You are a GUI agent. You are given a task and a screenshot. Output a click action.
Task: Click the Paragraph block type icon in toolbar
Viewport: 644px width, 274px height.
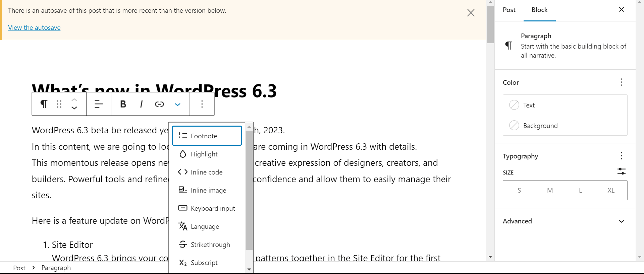pyautogui.click(x=44, y=104)
